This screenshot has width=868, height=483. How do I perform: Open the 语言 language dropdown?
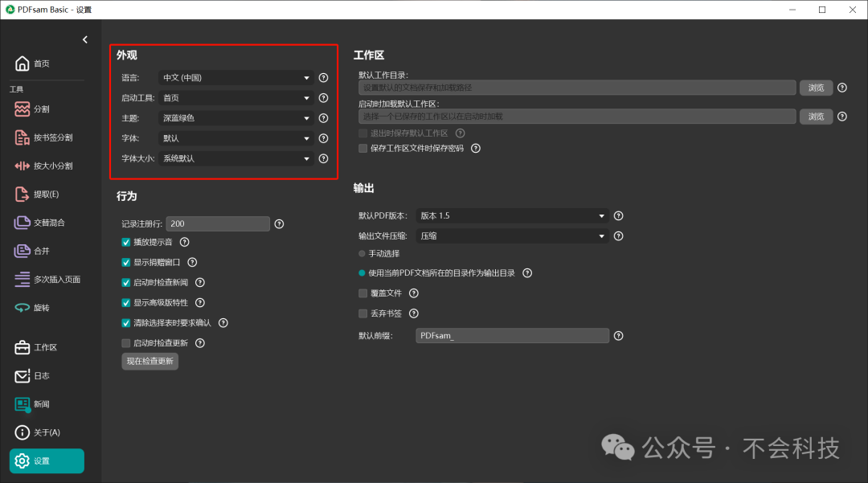pos(236,78)
